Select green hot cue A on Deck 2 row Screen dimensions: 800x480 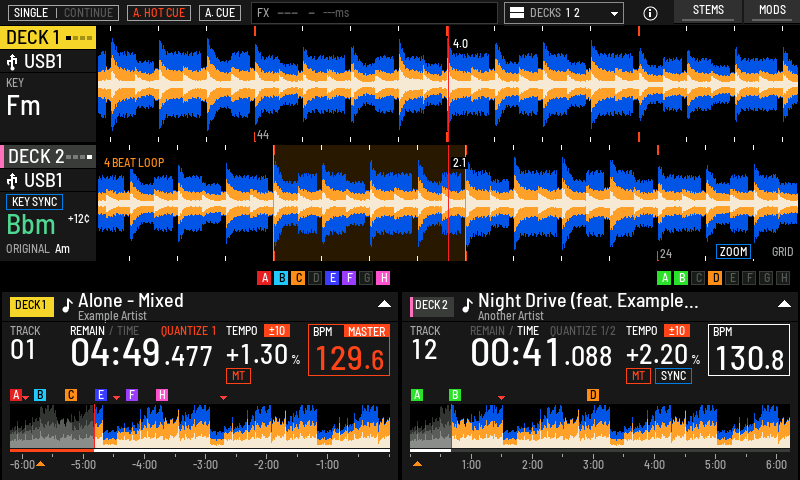click(x=664, y=278)
